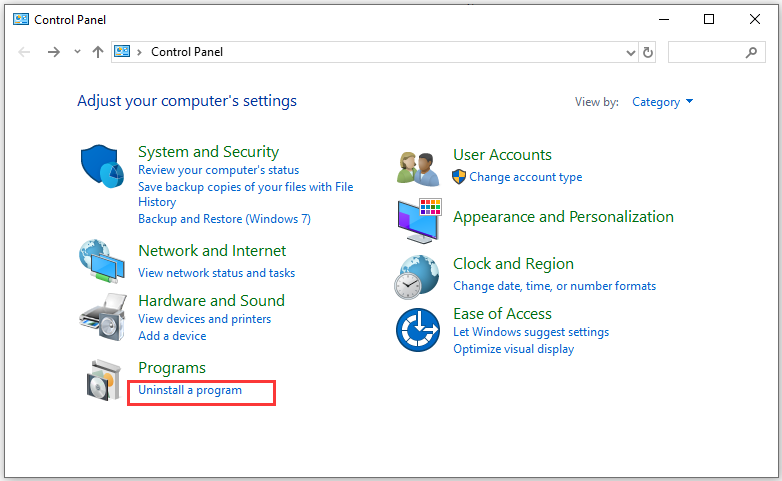Open System and Security heading link
782x481 pixels.
(208, 152)
